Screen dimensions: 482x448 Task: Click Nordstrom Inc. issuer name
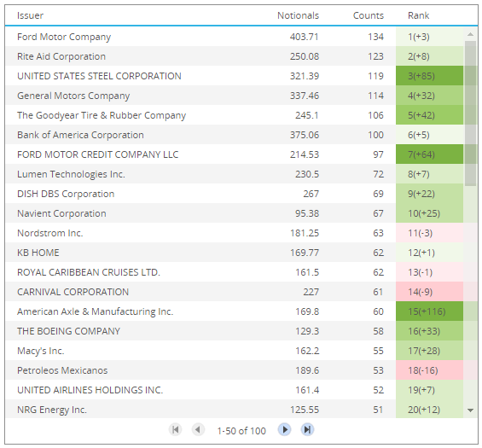coord(50,233)
